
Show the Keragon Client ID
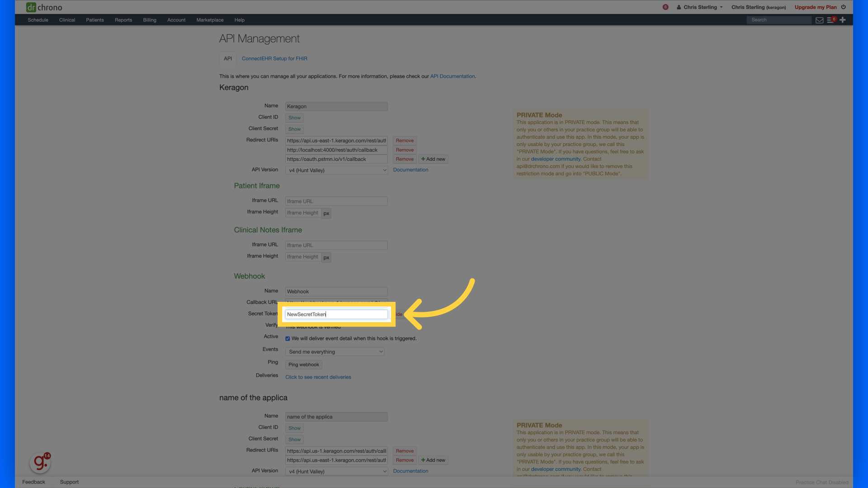pyautogui.click(x=294, y=117)
